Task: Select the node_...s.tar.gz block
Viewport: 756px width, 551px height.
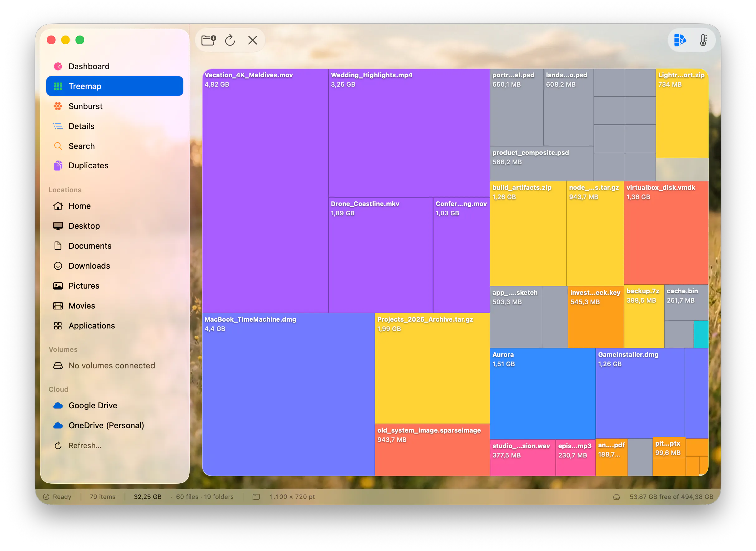Action: [595, 233]
